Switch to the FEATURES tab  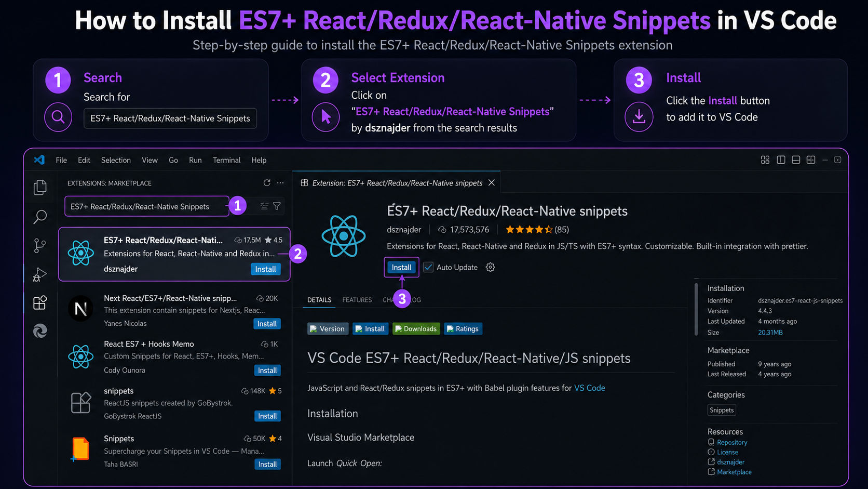357,300
